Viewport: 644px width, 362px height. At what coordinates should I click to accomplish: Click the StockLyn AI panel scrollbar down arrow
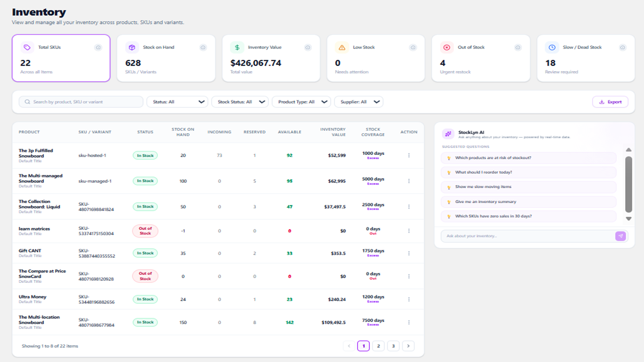[629, 219]
